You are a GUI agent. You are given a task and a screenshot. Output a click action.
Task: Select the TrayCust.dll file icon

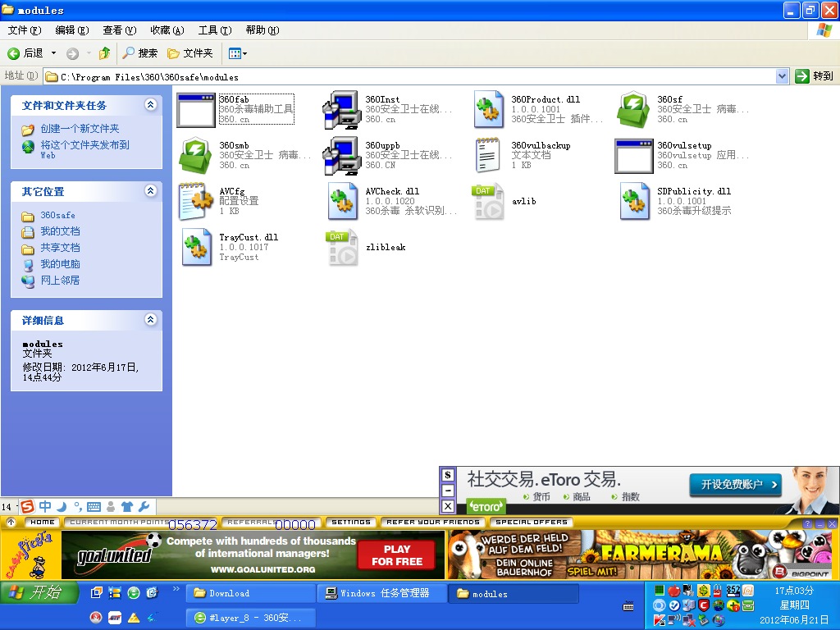tap(196, 248)
